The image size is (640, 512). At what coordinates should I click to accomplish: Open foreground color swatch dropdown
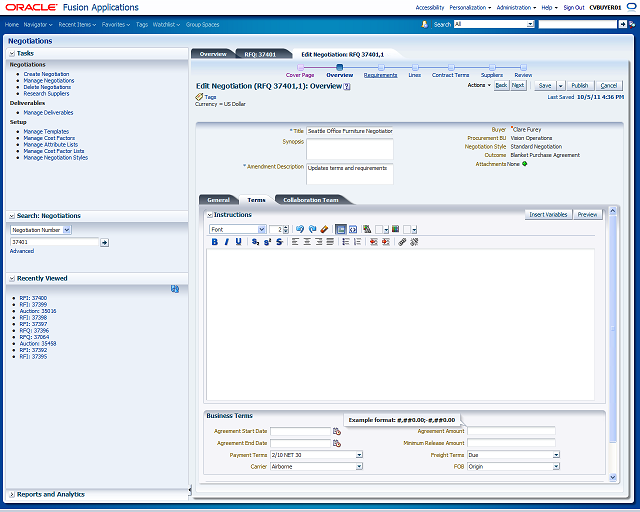(x=386, y=230)
